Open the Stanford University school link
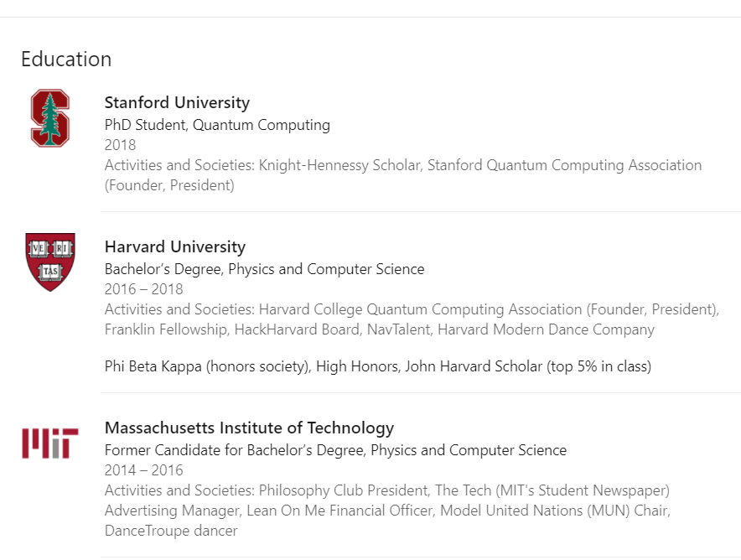This screenshot has height=560, width=741. 177,102
